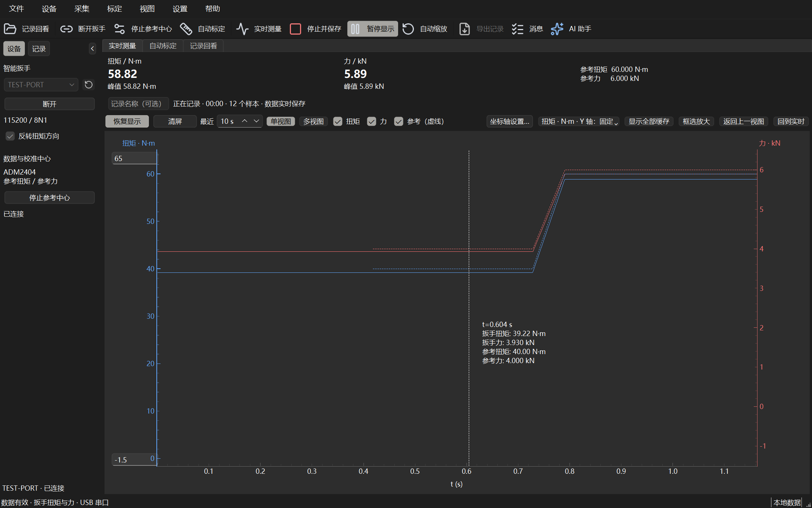Click the Y-axis minimum field showing -1.5
812x508 pixels.
coord(134,460)
